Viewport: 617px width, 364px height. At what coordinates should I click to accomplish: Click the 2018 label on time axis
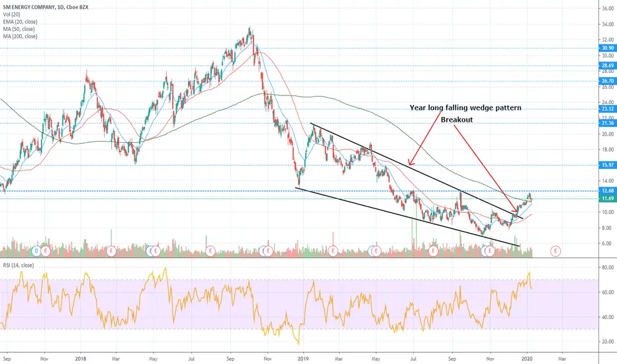[81, 359]
